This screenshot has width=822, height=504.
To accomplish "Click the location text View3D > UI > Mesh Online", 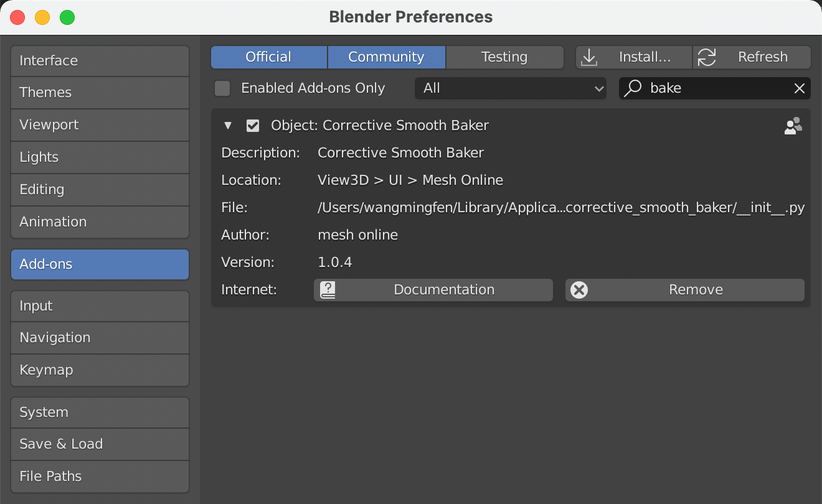I will click(x=410, y=180).
